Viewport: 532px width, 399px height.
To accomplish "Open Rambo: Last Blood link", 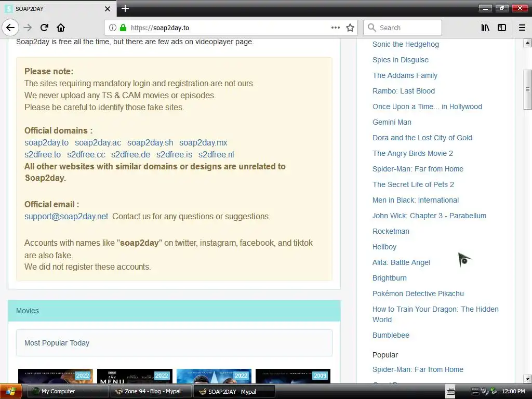I will (x=403, y=91).
